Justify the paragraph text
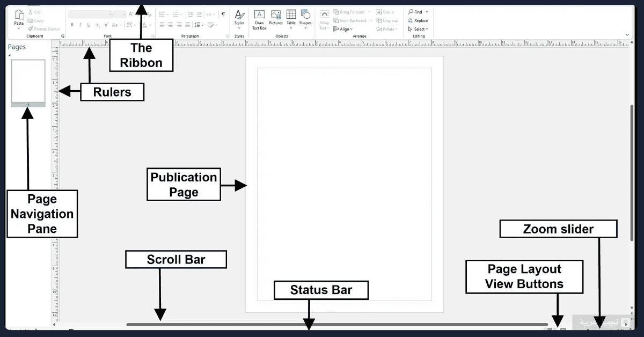Screen dimensions: 644x337 [x=187, y=25]
